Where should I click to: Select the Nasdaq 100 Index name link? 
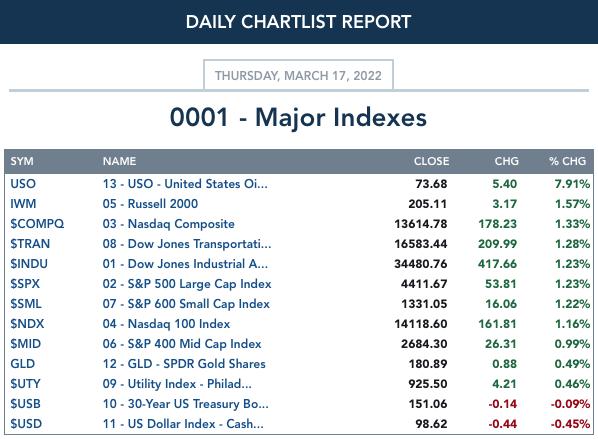coord(166,324)
